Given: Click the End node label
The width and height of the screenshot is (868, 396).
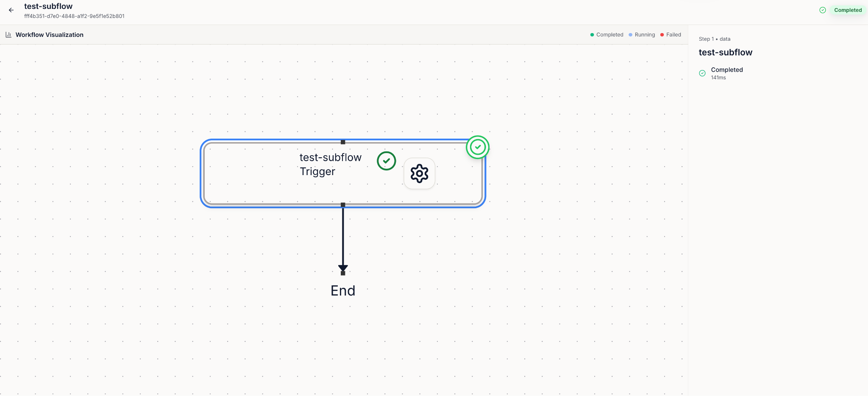Looking at the screenshot, I should [x=343, y=291].
